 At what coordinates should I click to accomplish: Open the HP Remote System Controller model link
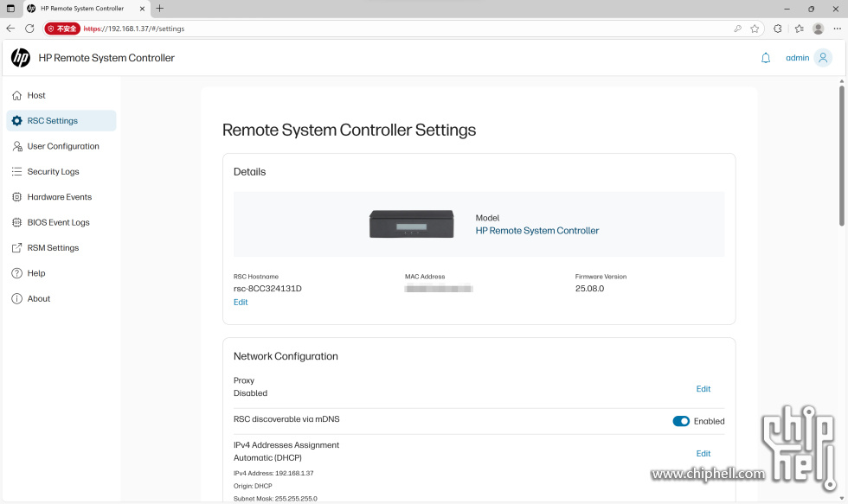pos(536,231)
